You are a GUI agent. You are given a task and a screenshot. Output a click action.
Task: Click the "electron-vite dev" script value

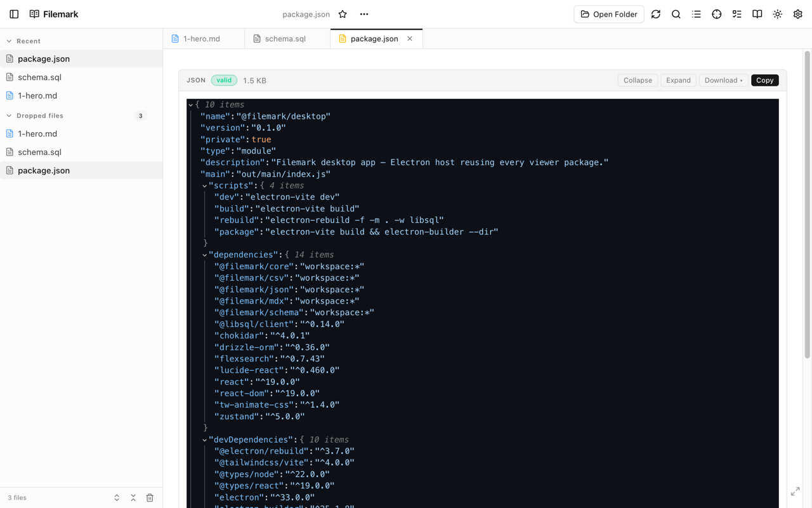[x=292, y=197]
